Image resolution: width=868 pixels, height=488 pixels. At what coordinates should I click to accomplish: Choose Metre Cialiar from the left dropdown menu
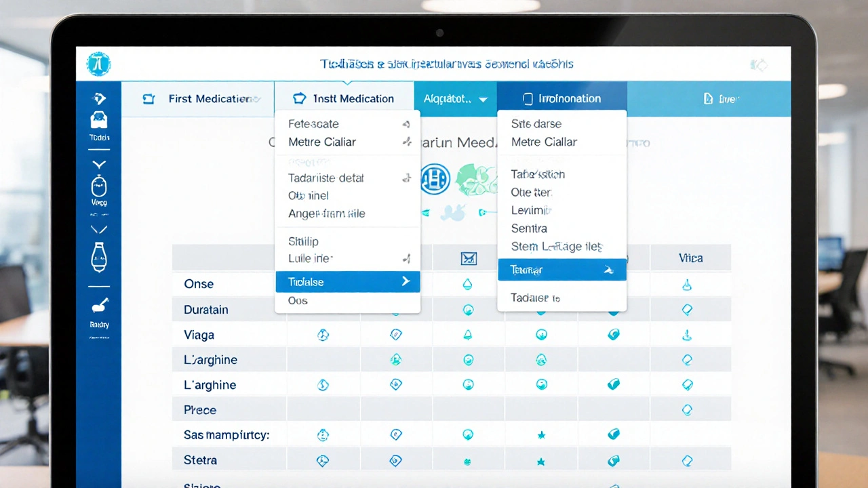(322, 142)
